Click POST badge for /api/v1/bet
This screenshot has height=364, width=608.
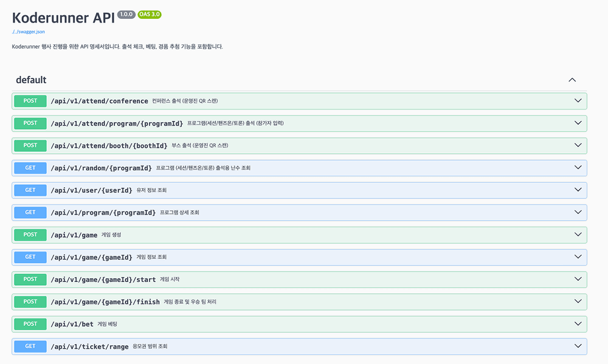(x=30, y=324)
